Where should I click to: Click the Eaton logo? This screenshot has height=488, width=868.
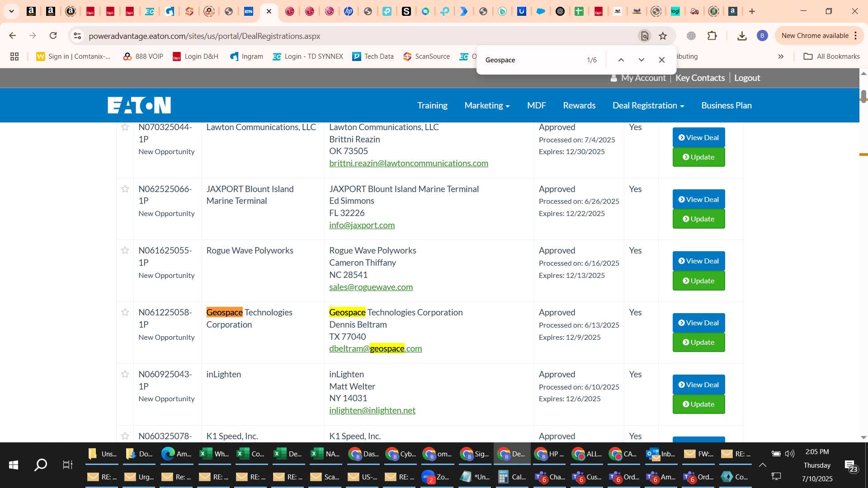pos(139,105)
